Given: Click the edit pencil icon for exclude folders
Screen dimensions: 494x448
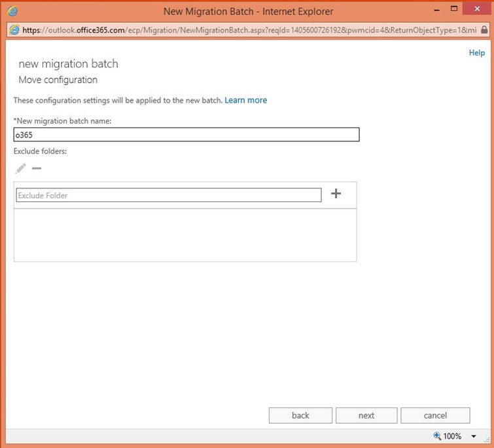Looking at the screenshot, I should click(20, 169).
